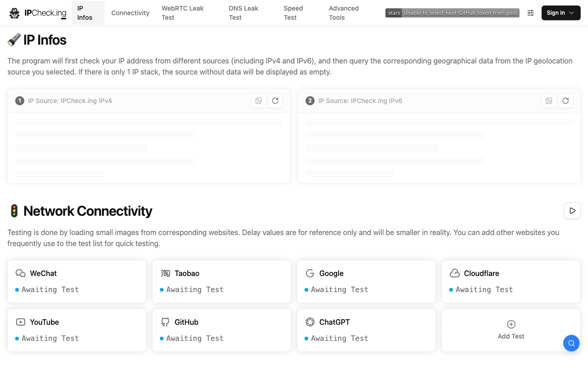Start the Network Connectivity test
The width and height of the screenshot is (588, 368).
(572, 211)
